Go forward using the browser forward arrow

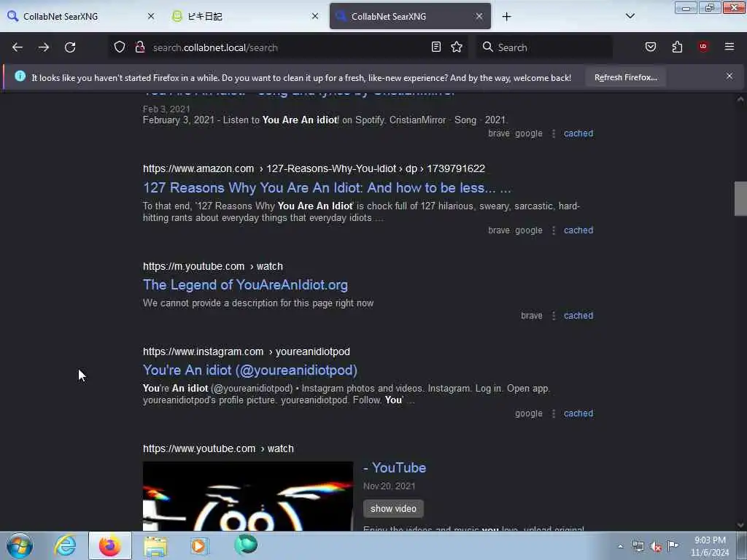coord(44,47)
